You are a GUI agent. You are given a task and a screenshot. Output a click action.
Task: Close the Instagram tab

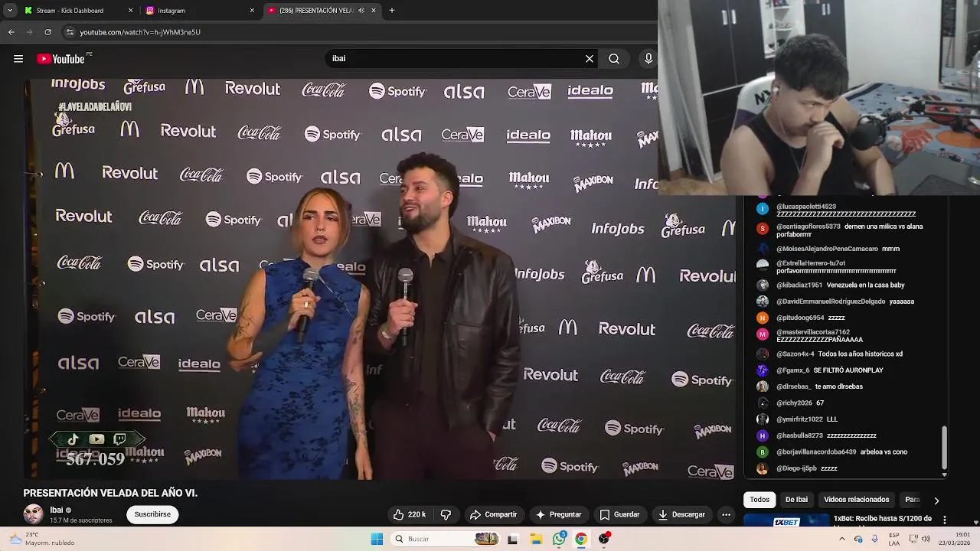(252, 11)
